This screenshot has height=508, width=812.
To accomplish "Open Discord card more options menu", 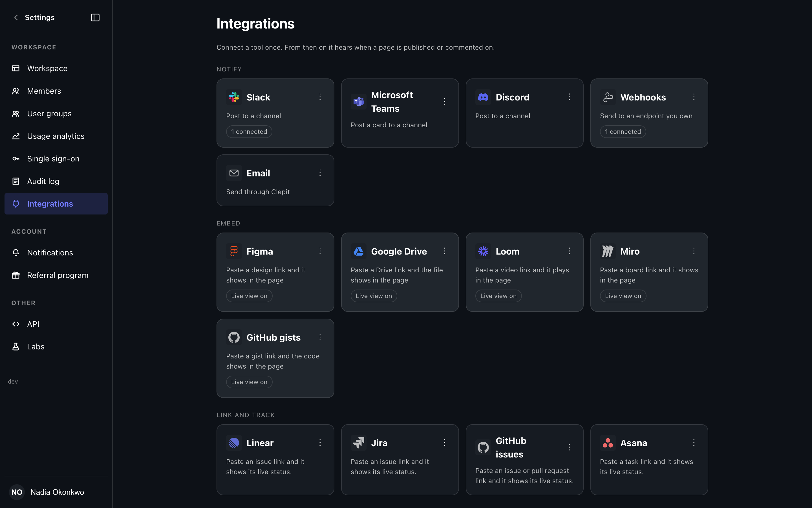I will click(x=570, y=97).
